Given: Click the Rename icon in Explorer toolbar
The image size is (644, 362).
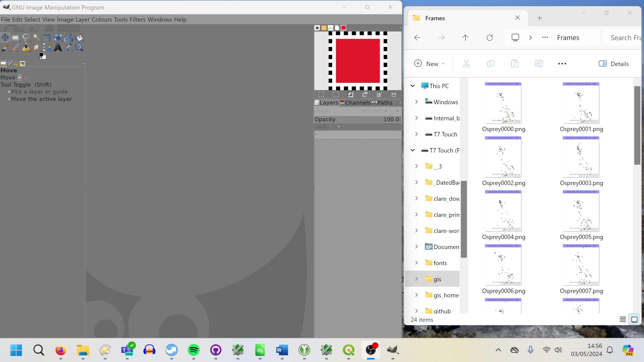Looking at the screenshot, I should 539,64.
